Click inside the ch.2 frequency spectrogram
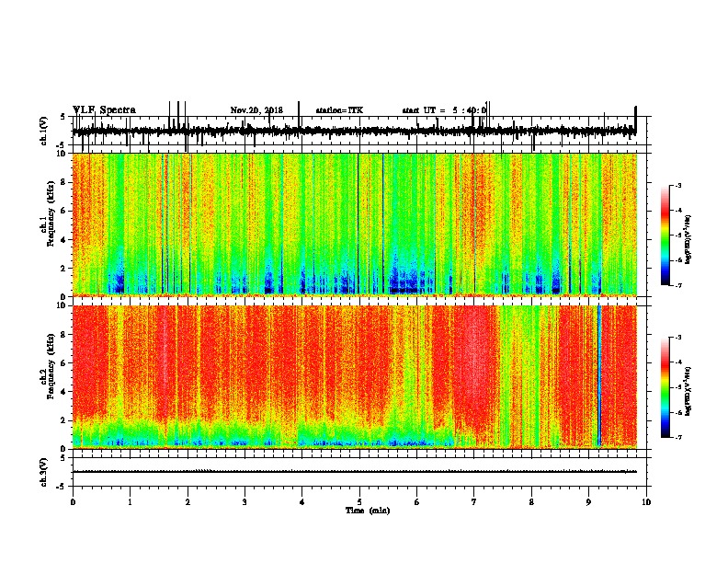 (x=355, y=377)
